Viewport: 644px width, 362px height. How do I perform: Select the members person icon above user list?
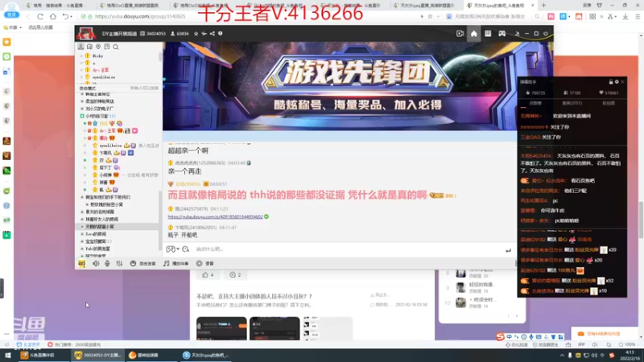81,47
